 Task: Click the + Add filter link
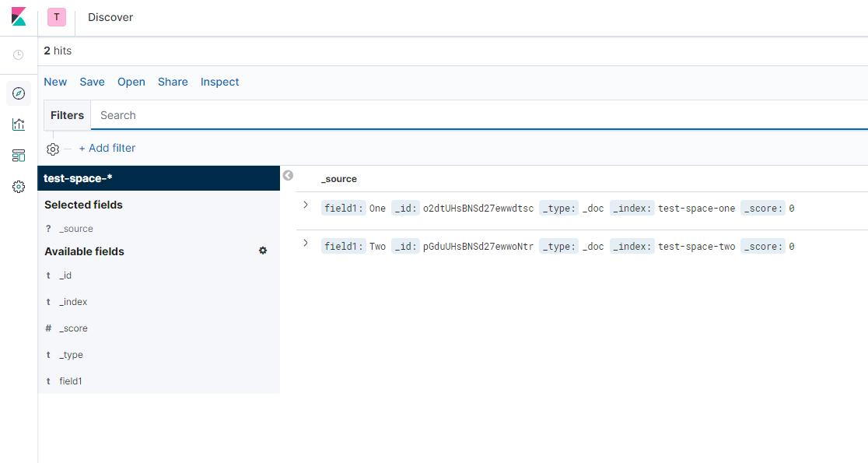pyautogui.click(x=107, y=148)
